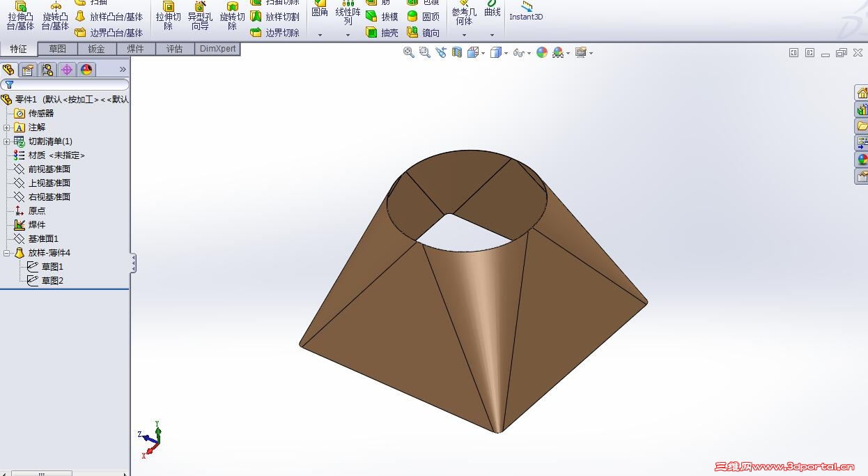Open dropdown under 线性阵列 pattern
This screenshot has height=476, width=868.
pos(348,35)
